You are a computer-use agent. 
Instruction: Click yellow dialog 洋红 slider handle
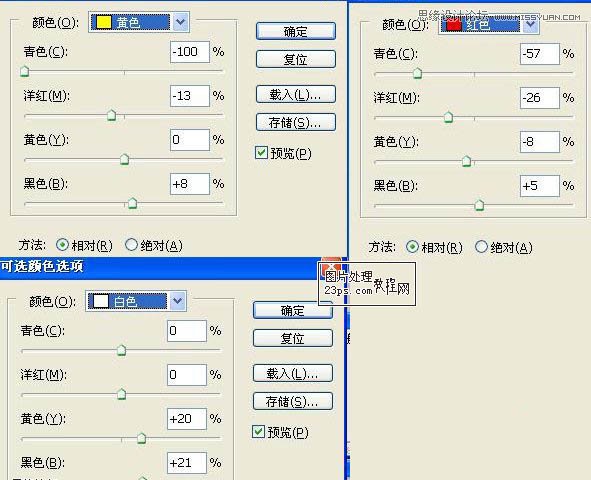coord(112,115)
